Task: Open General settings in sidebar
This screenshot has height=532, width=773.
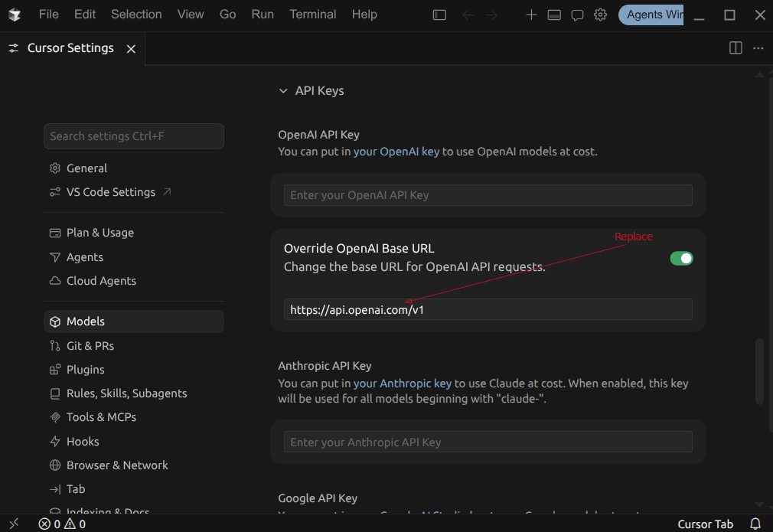Action: click(134, 168)
